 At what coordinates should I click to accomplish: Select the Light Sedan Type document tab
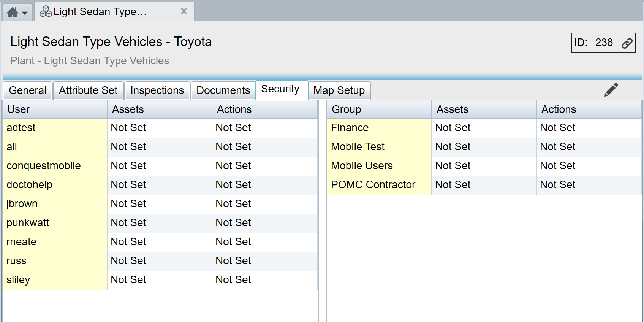115,11
